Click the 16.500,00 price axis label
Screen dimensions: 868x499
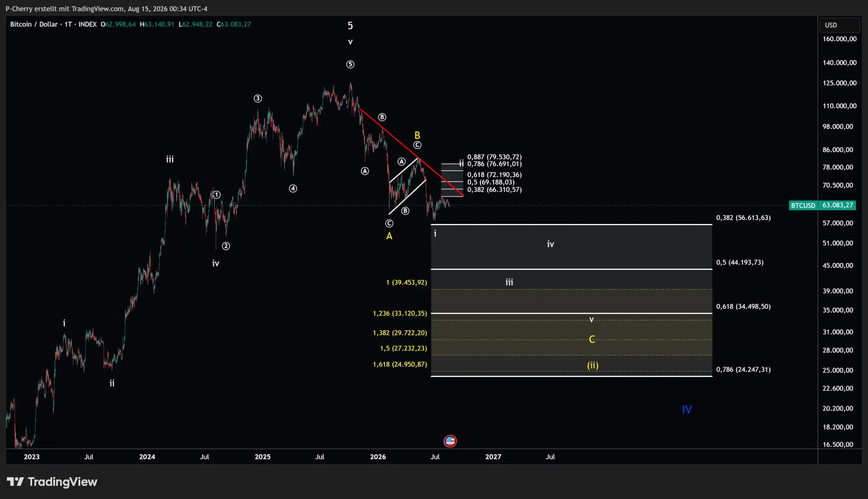(x=838, y=444)
